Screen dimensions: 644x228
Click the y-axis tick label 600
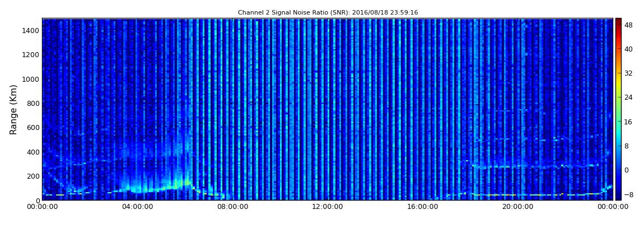[33, 127]
